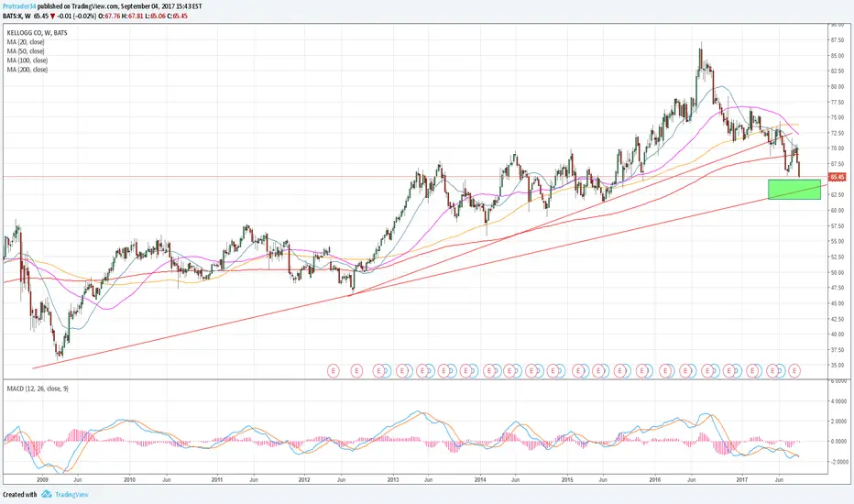This screenshot has height=504, width=854.
Task: Click the 2013 time axis label
Action: point(393,480)
